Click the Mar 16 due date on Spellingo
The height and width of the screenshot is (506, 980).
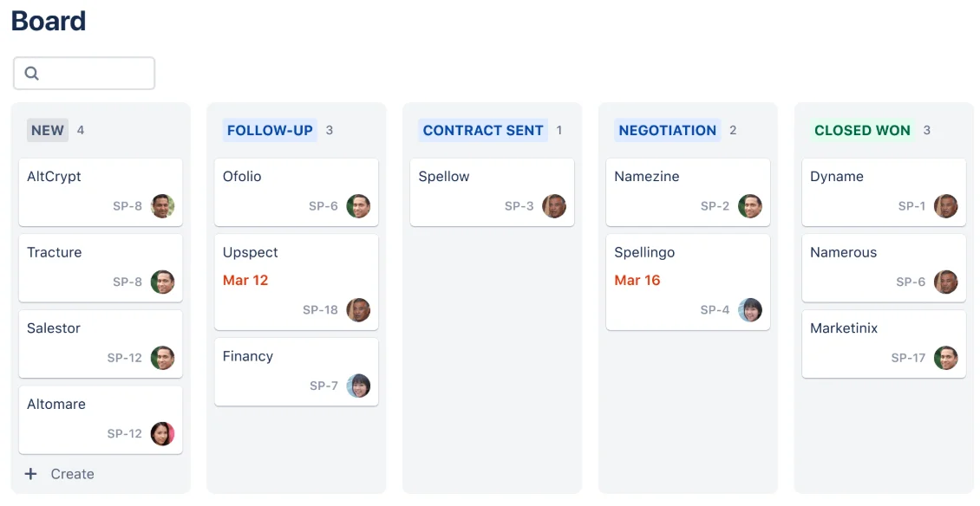click(x=638, y=281)
